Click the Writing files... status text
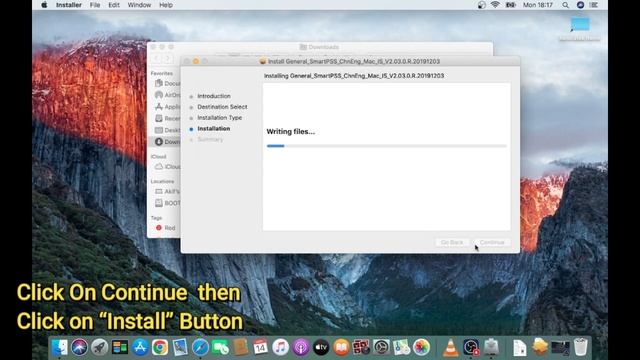This screenshot has height=360, width=640. 291,132
